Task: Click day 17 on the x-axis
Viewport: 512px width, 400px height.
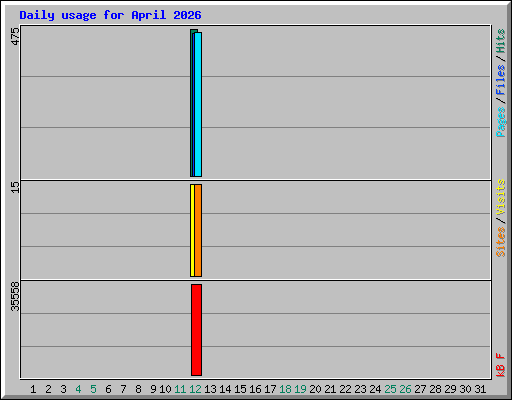Action: [270, 389]
